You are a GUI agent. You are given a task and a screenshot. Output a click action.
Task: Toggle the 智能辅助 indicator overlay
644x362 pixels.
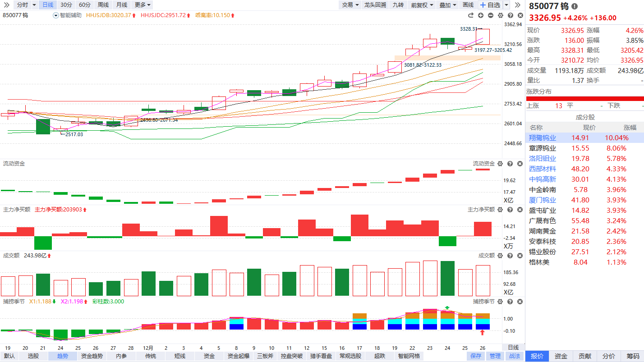(x=67, y=15)
